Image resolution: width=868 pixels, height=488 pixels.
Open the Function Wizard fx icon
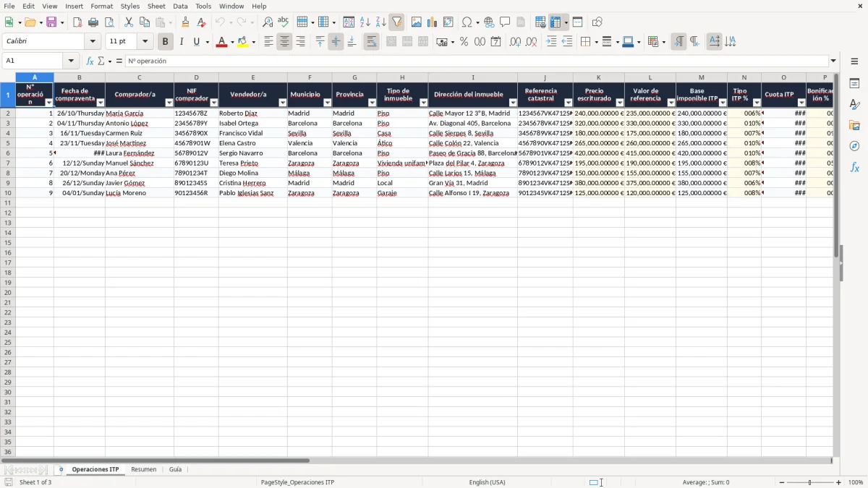pyautogui.click(x=90, y=61)
